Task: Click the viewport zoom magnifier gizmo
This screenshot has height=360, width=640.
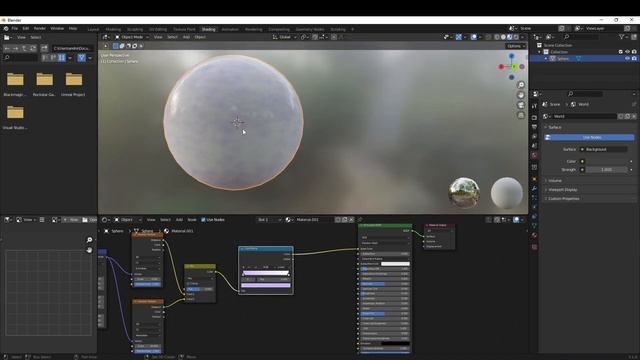Action: point(521,85)
